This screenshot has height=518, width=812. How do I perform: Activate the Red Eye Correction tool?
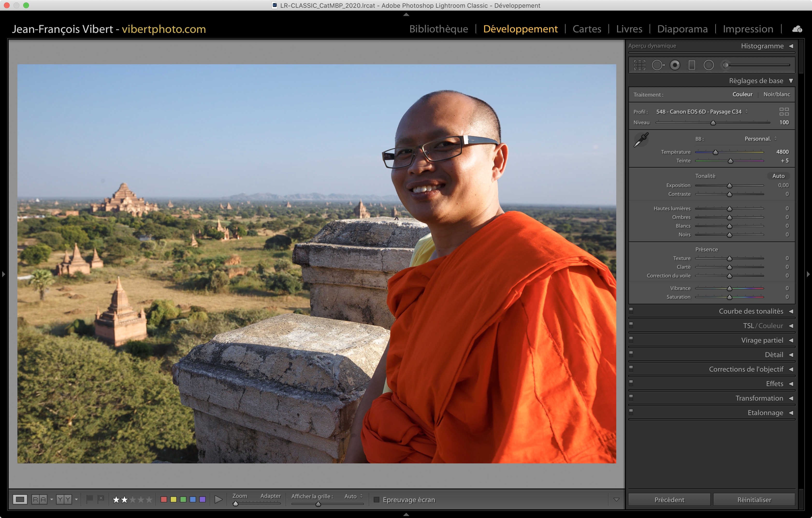(675, 65)
